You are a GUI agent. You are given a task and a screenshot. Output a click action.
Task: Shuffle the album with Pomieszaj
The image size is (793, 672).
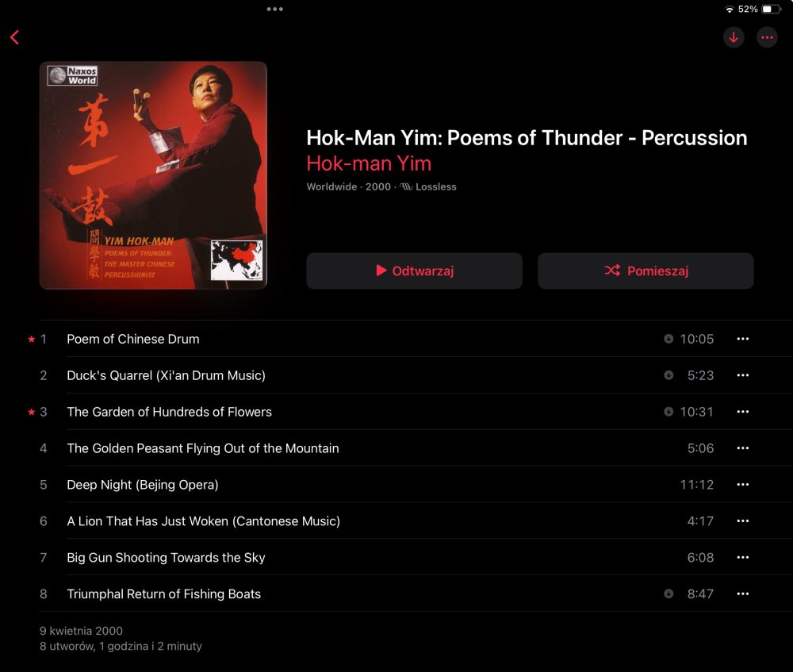pos(646,271)
